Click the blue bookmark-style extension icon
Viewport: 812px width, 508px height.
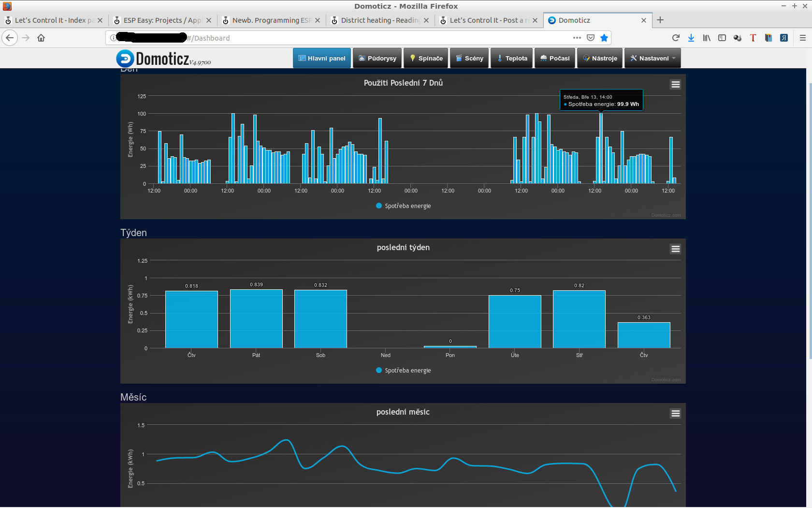pos(768,38)
